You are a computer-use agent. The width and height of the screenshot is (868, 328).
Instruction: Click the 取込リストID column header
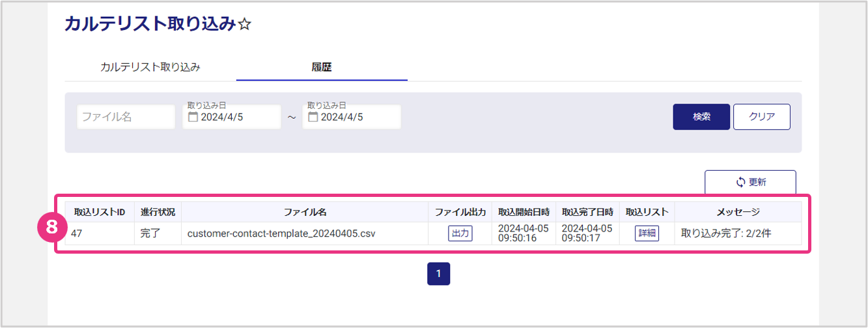tap(100, 212)
